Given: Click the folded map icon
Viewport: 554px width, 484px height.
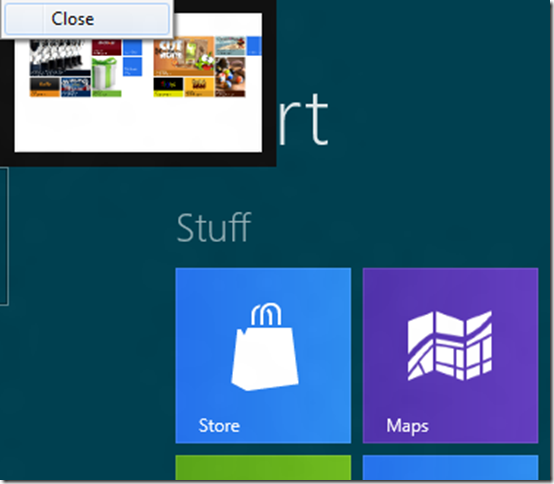Looking at the screenshot, I should (450, 346).
